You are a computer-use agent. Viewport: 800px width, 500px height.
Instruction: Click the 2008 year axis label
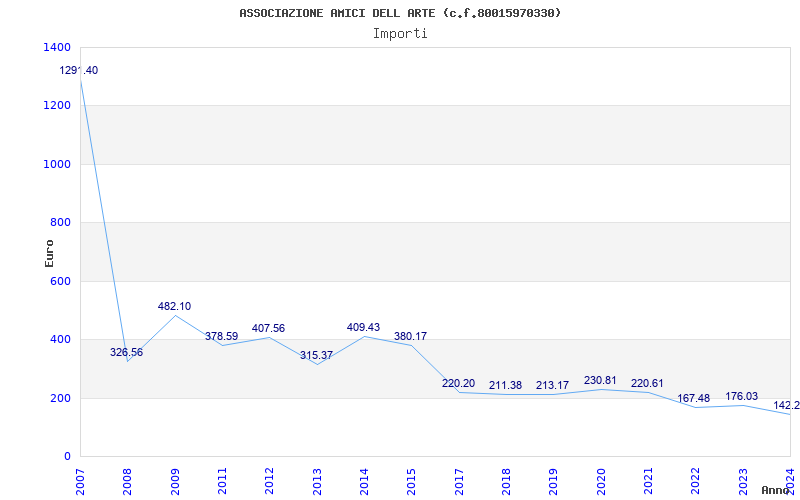128,482
